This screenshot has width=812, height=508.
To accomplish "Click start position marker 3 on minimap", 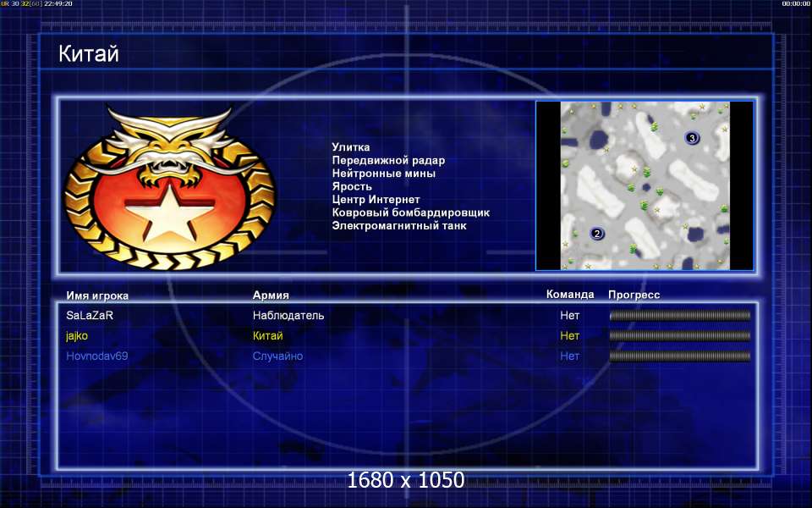I will point(693,138).
